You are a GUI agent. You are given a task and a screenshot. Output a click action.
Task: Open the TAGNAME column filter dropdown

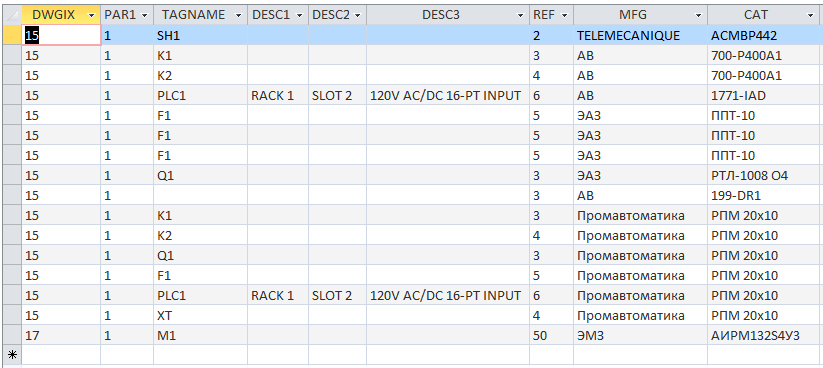pyautogui.click(x=239, y=16)
